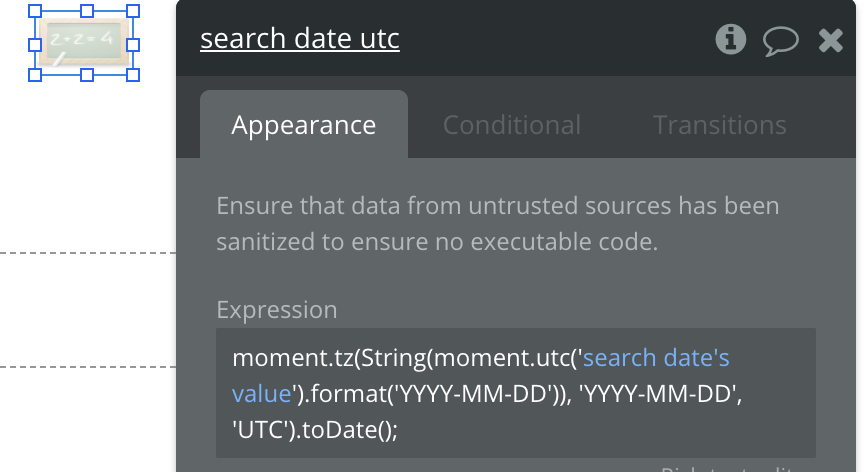Image resolution: width=864 pixels, height=472 pixels.
Task: Go to the Transitions tab
Action: [x=719, y=125]
